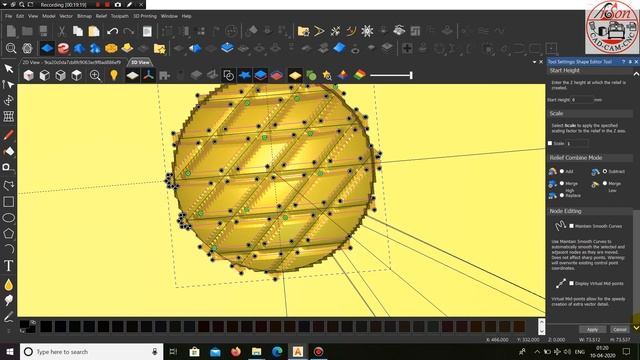Select the Node Editing tool
The image size is (640, 360).
pyautogui.click(x=9, y=84)
